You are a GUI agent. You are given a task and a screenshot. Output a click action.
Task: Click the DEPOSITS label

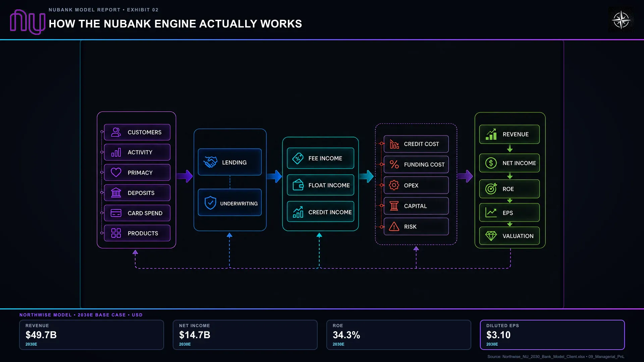(141, 193)
